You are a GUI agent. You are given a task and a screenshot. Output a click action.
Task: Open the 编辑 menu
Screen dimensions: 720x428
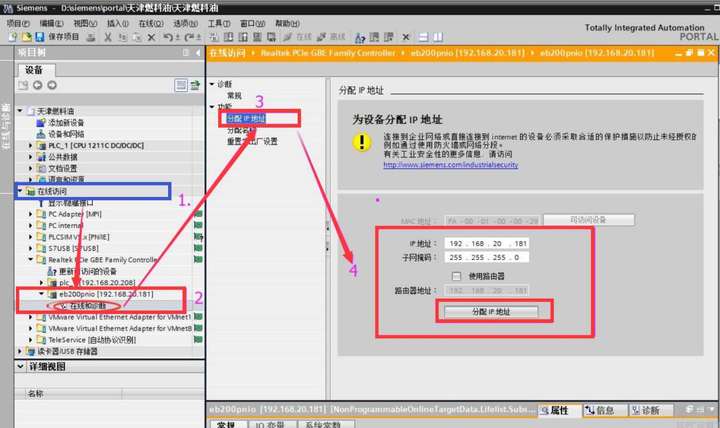pos(51,23)
